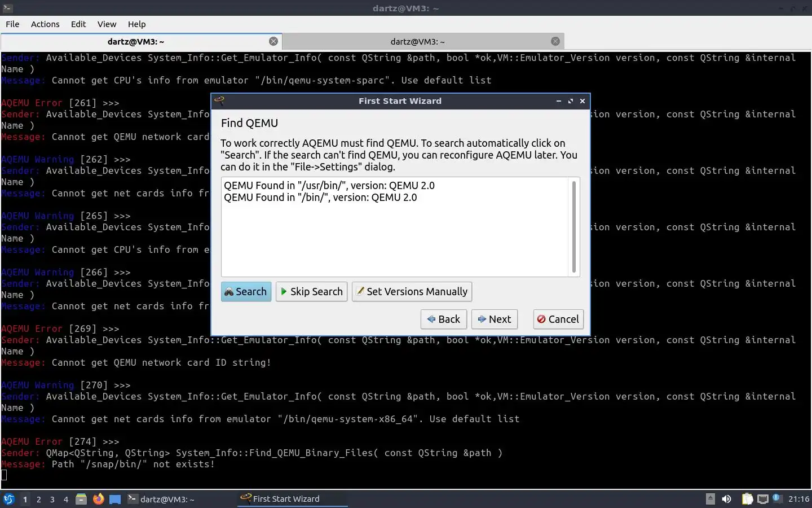
Task: Go Back in First Start Wizard
Action: (x=444, y=319)
